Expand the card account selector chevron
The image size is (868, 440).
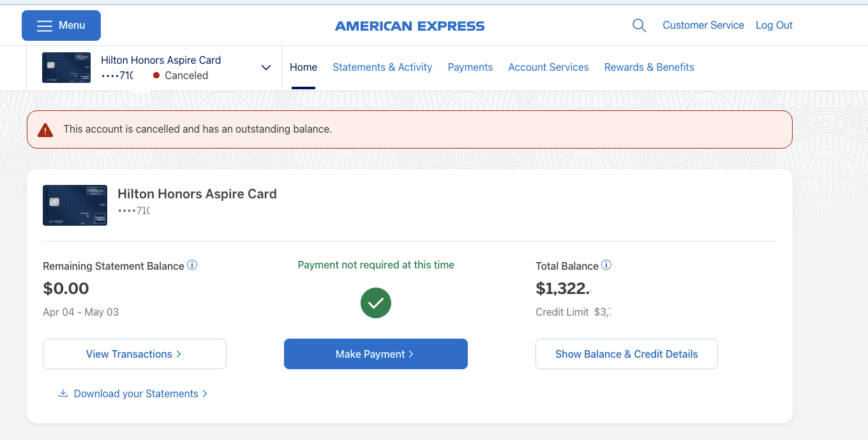[266, 68]
